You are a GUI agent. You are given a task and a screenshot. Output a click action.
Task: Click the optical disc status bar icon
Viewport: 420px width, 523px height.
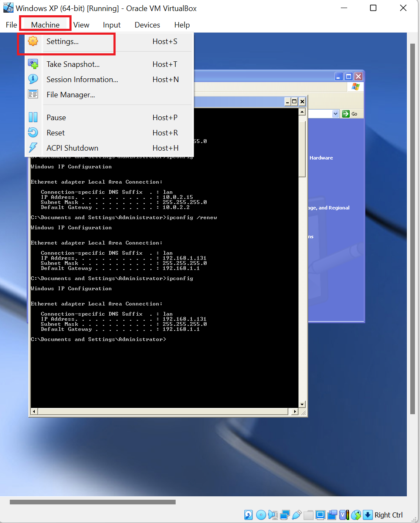pyautogui.click(x=261, y=515)
